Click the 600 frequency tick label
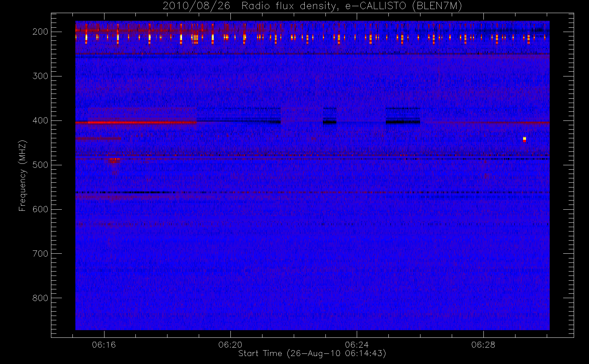The height and width of the screenshot is (364, 589). pos(40,209)
